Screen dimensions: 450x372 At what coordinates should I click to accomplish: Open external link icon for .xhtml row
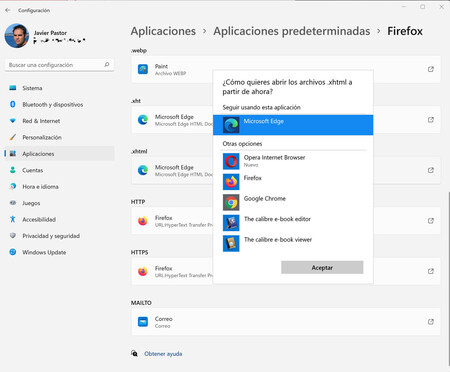pos(431,170)
